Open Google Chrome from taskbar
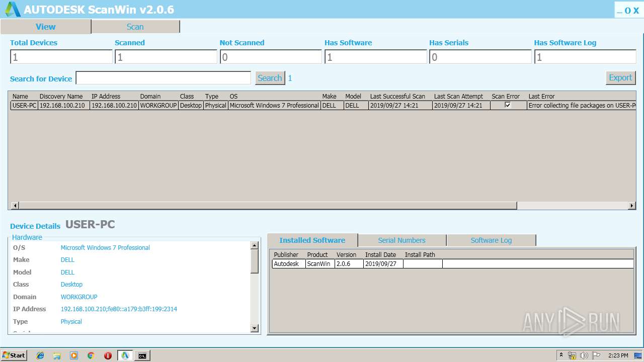The width and height of the screenshot is (644, 362). coord(91,355)
